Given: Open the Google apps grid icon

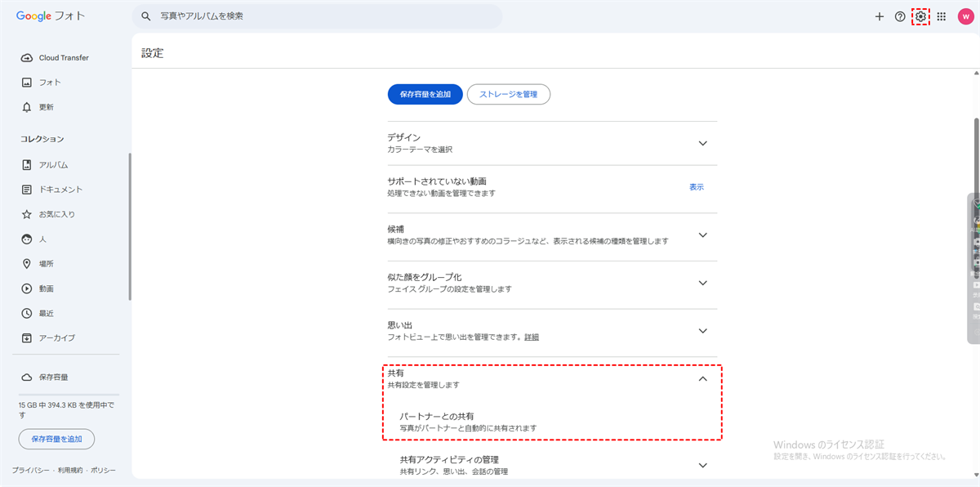Looking at the screenshot, I should (941, 16).
